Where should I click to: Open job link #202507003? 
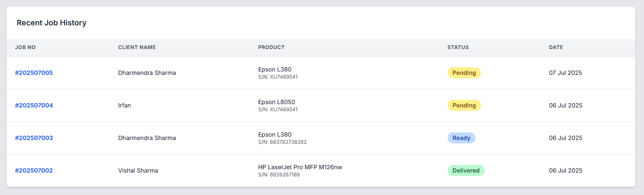[34, 138]
